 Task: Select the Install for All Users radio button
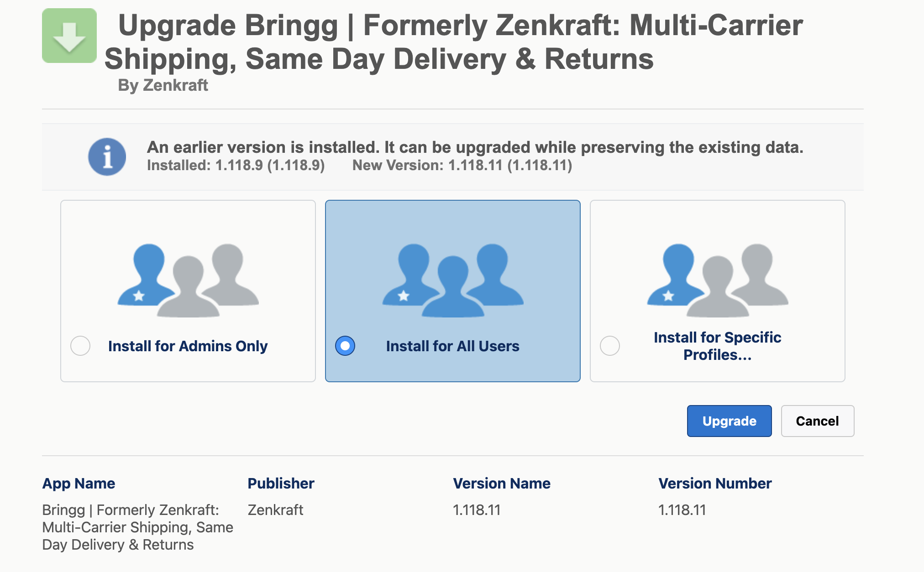345,346
